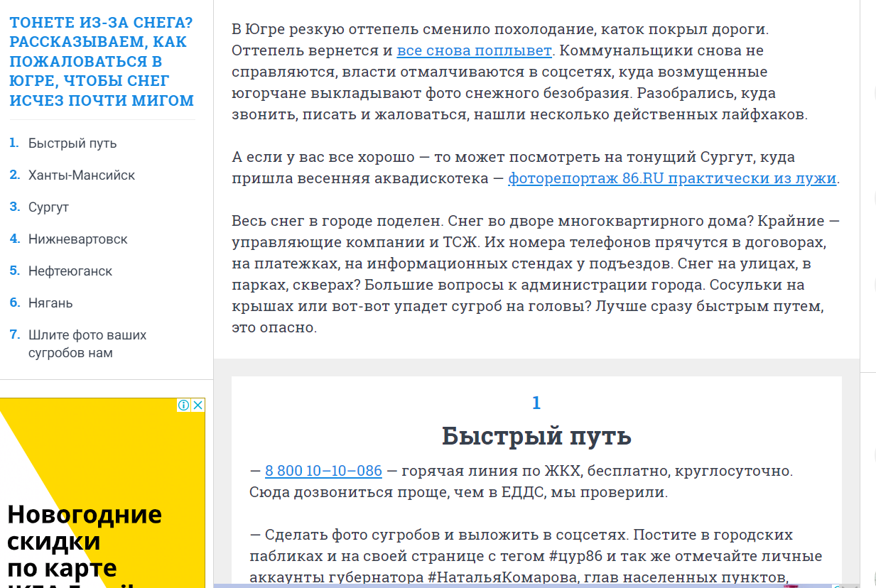The width and height of the screenshot is (876, 588).
Task: Click the 'Быстрый путь' section heading
Action: click(536, 435)
